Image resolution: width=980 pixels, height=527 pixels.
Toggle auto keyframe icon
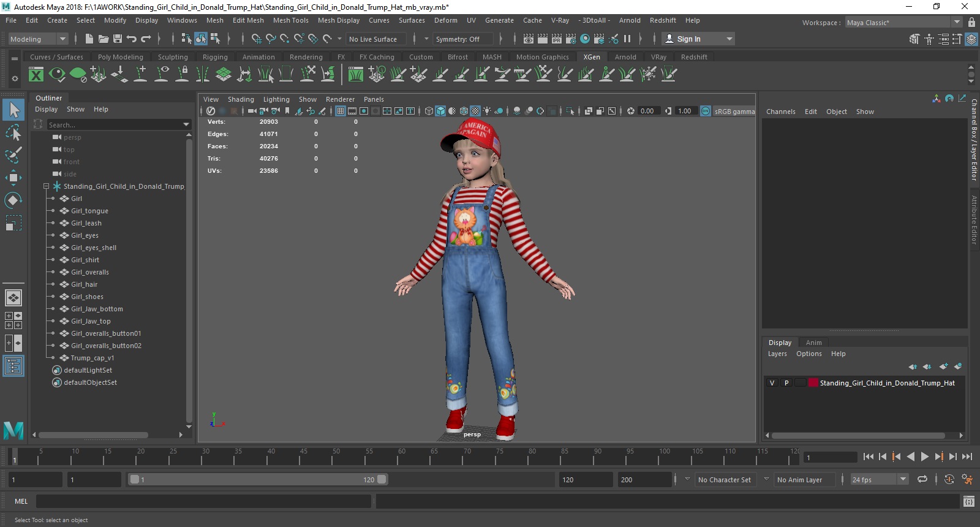[949, 479]
